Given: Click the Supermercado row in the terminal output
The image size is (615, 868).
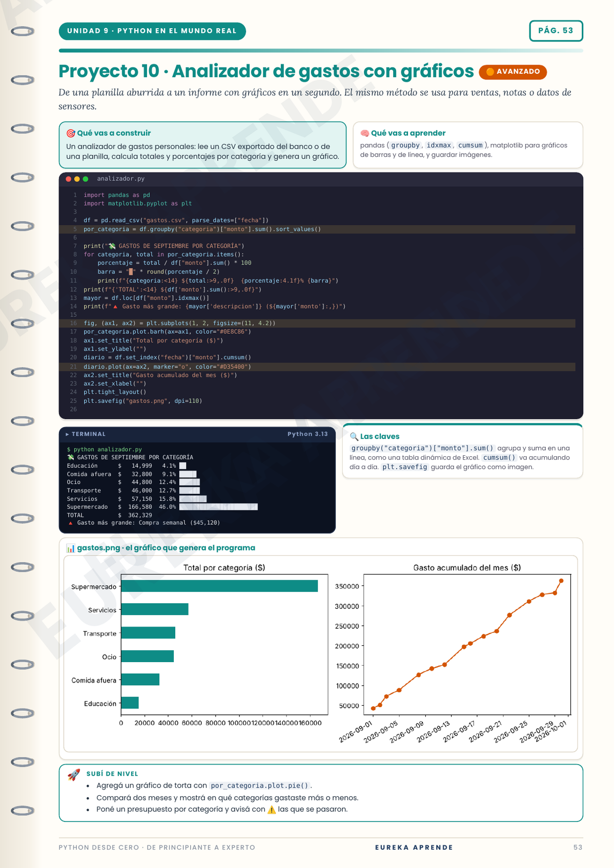Looking at the screenshot, I should (x=162, y=507).
